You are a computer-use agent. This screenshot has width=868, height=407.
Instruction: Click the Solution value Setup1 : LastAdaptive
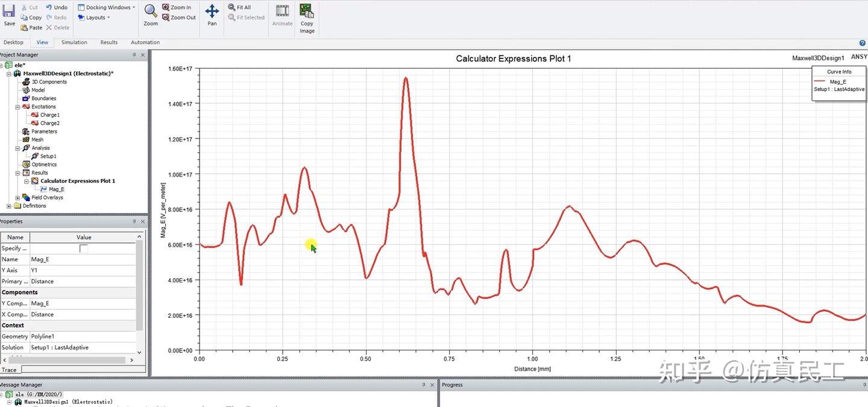pos(83,347)
